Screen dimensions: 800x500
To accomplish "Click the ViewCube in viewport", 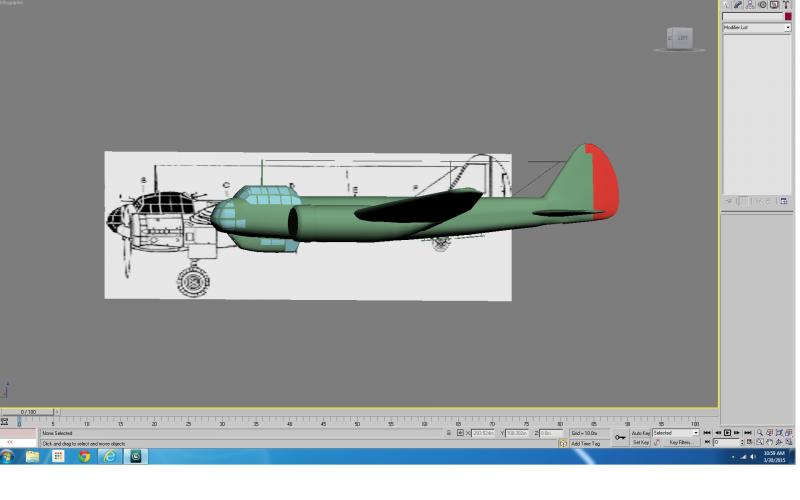I will [680, 39].
